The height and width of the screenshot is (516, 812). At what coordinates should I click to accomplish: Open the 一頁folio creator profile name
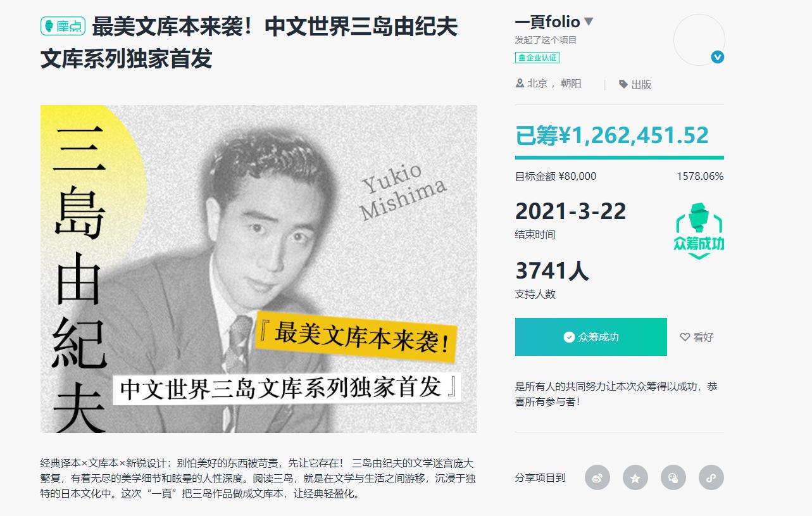pyautogui.click(x=547, y=22)
